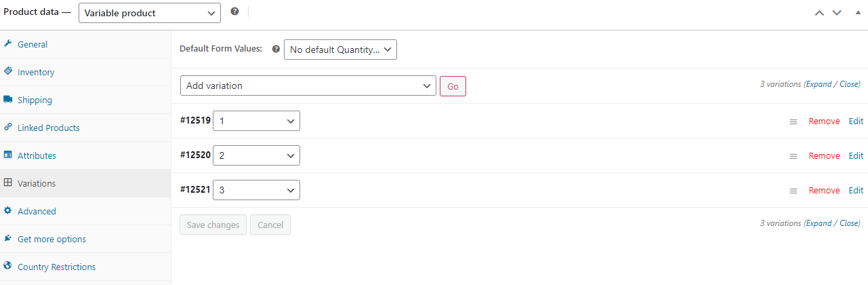Collapse Product data panel with triangle toggle
This screenshot has height=285, width=868.
tap(855, 12)
